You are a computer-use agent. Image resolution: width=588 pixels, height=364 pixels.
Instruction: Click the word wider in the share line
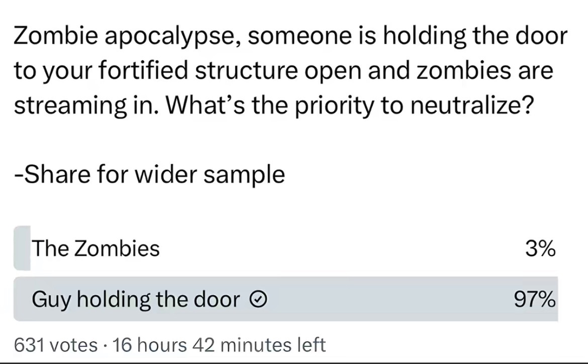click(x=165, y=175)
